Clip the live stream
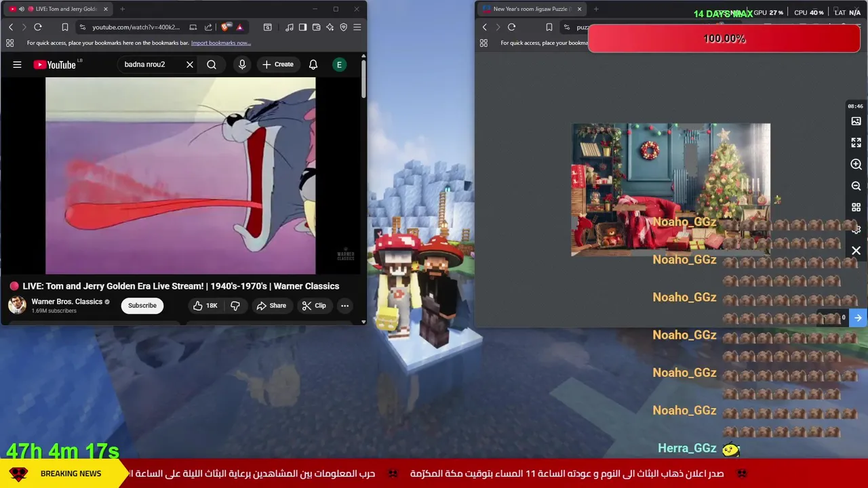Viewport: 868px width, 488px height. pyautogui.click(x=314, y=306)
